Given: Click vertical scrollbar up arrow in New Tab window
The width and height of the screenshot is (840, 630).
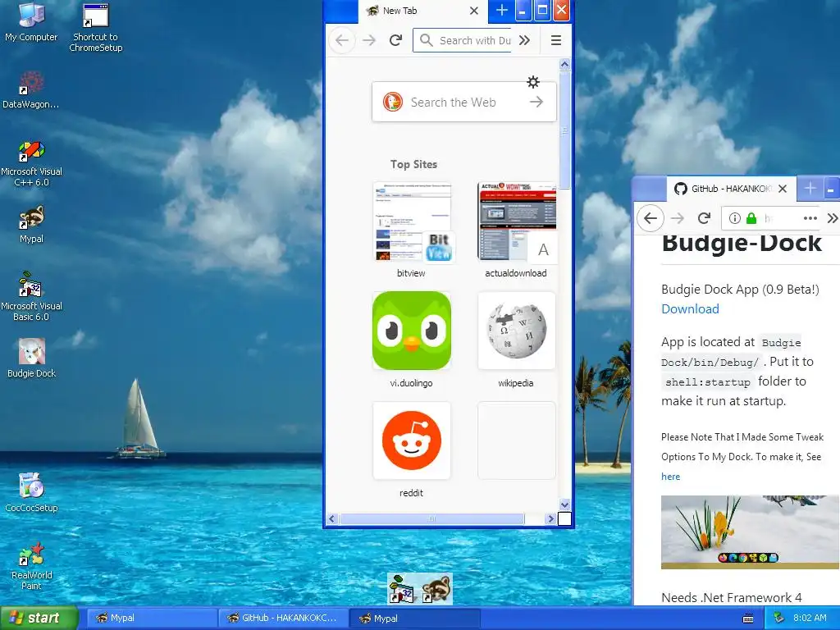Looking at the screenshot, I should (x=564, y=64).
